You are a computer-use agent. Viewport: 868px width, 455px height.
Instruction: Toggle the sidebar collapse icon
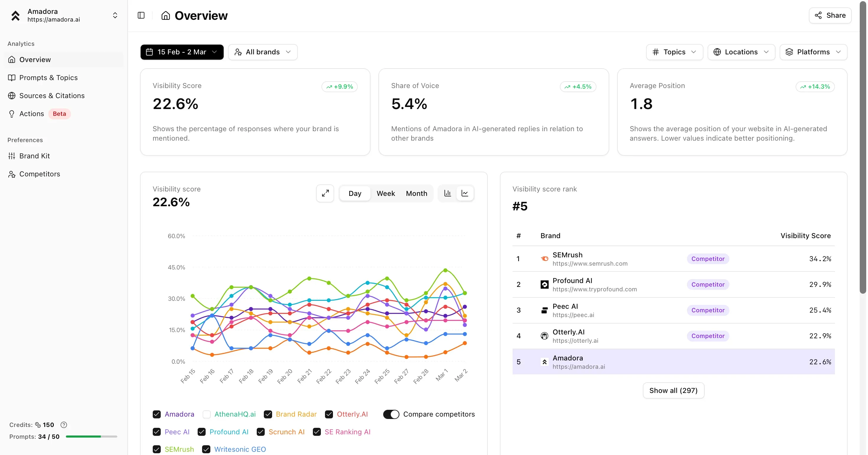(141, 15)
